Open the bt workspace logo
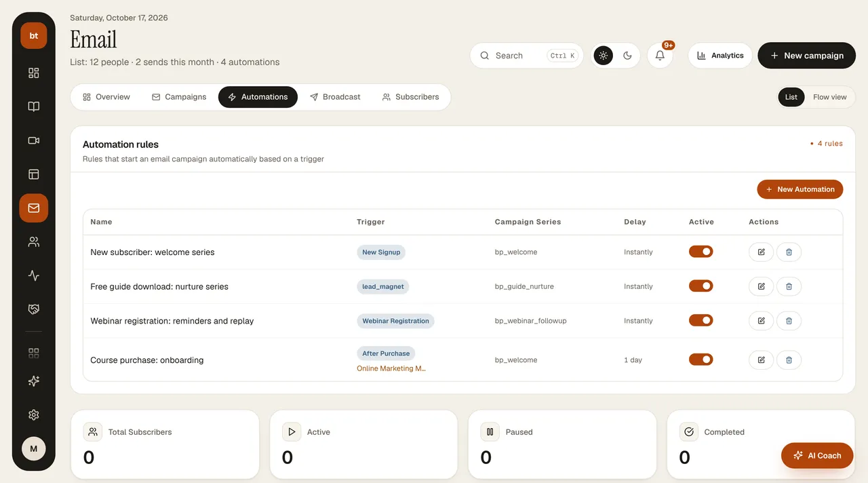The image size is (868, 483). tap(34, 36)
